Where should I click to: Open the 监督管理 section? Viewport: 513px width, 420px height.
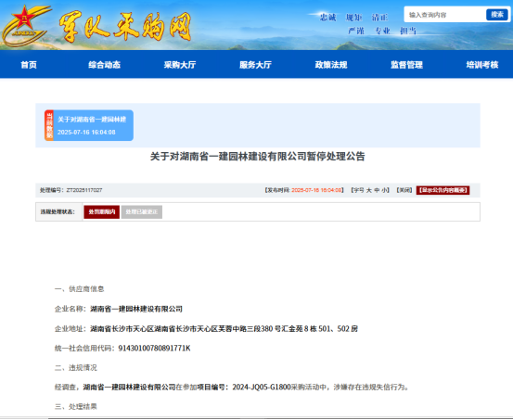406,65
